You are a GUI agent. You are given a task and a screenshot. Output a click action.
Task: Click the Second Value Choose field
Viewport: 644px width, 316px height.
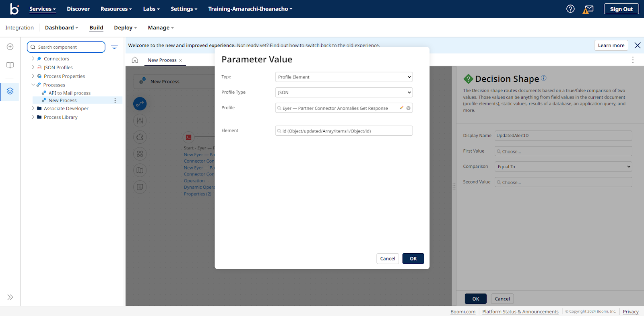coord(563,182)
